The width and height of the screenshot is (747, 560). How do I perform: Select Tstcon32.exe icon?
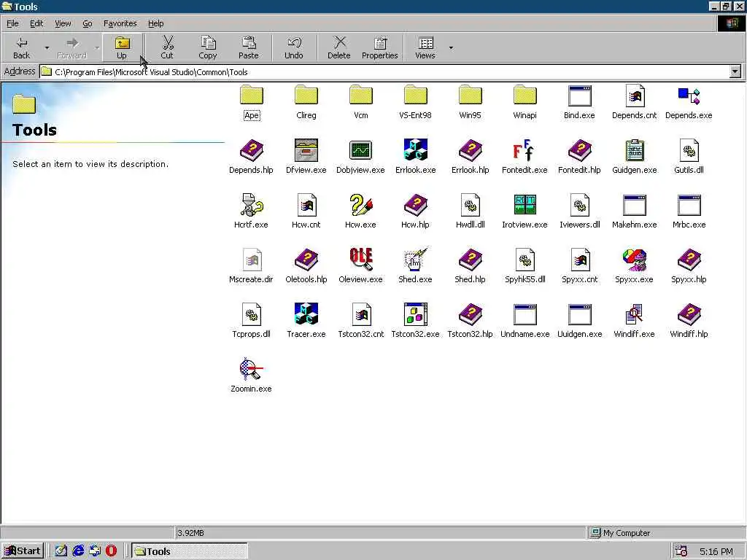[415, 314]
